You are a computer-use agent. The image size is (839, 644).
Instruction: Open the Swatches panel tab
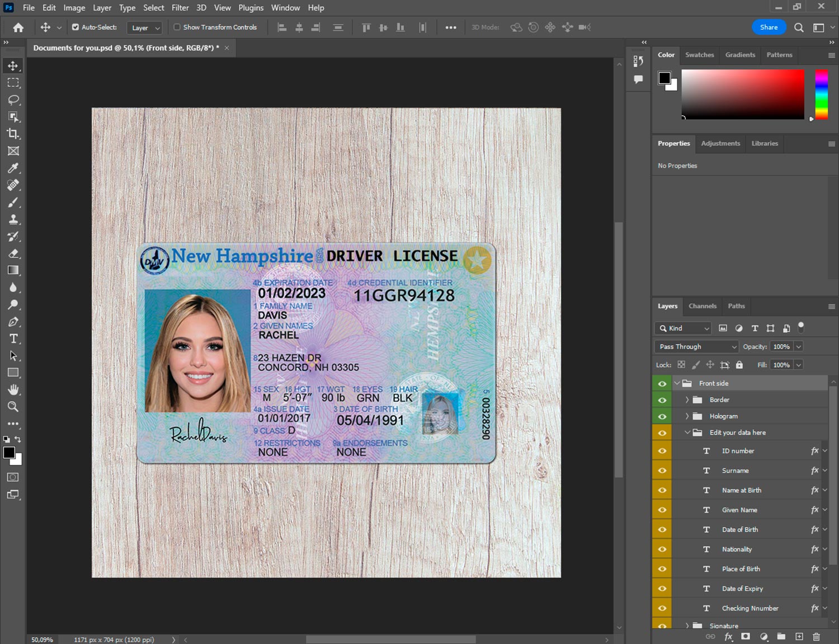(x=699, y=55)
